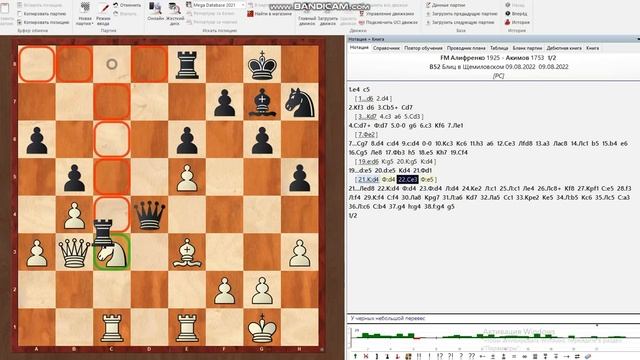Viewport: 640px width, 360px height.
Task: Add the '??' blunder annotation
Action: [x=472, y=356]
